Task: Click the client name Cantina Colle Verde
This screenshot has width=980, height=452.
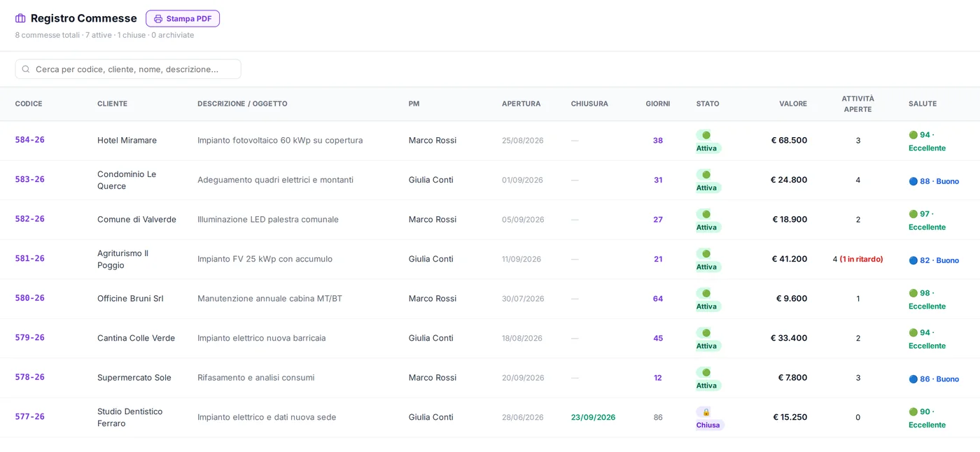Action: [136, 338]
